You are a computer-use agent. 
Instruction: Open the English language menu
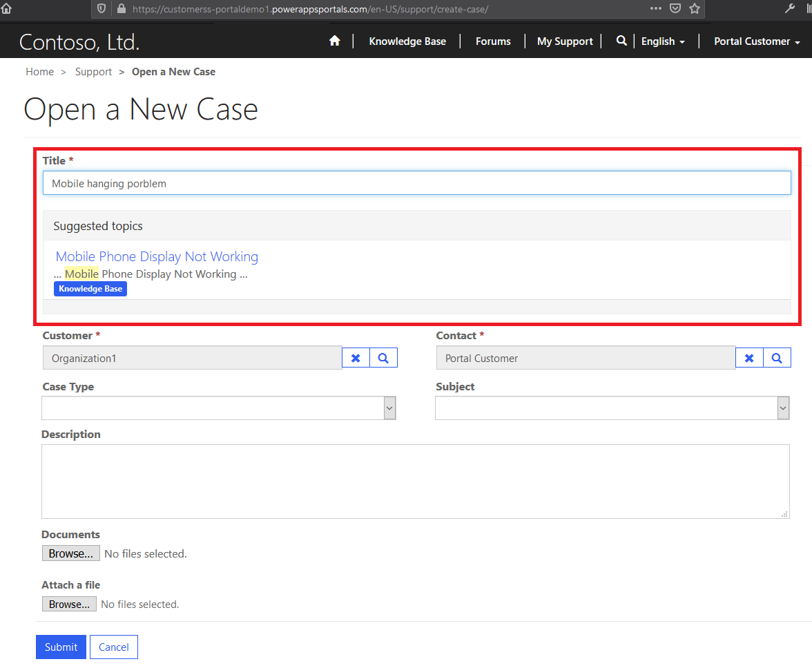[663, 41]
